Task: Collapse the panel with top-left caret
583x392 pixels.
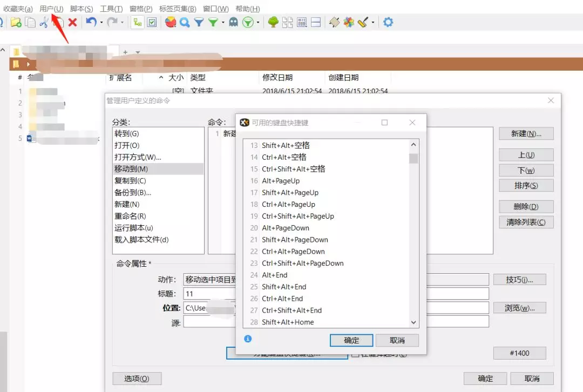Action: pos(3,50)
